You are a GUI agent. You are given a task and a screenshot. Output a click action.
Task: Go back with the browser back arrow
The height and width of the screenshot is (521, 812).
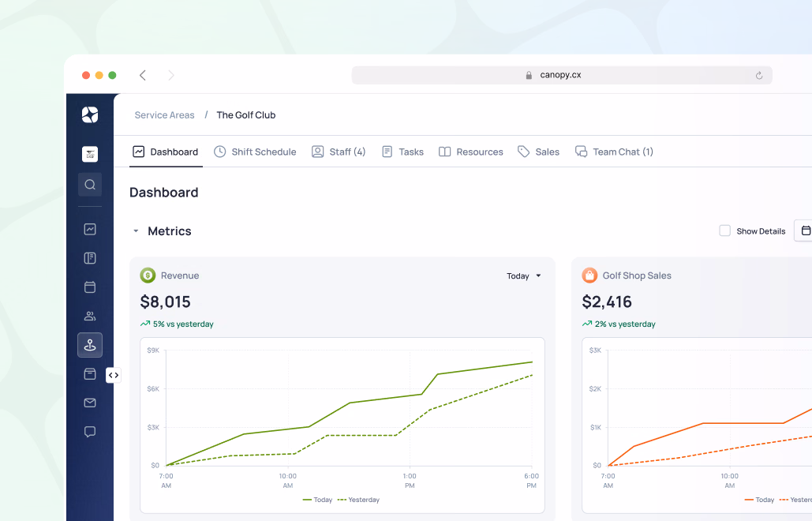[142, 75]
